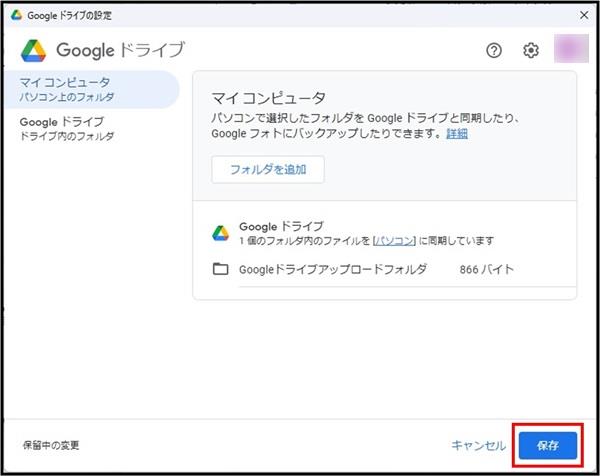Click the Google Drive logo in header
This screenshot has height=476, width=600.
tap(34, 50)
